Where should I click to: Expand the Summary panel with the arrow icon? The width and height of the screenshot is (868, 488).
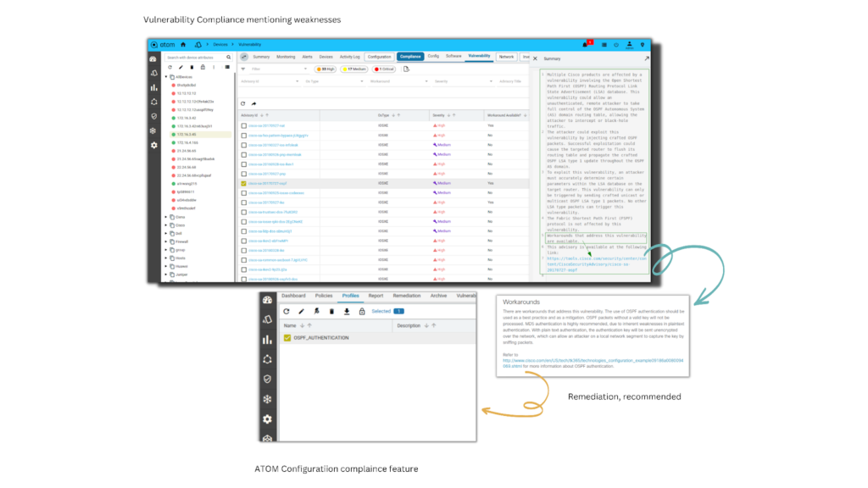pyautogui.click(x=647, y=58)
